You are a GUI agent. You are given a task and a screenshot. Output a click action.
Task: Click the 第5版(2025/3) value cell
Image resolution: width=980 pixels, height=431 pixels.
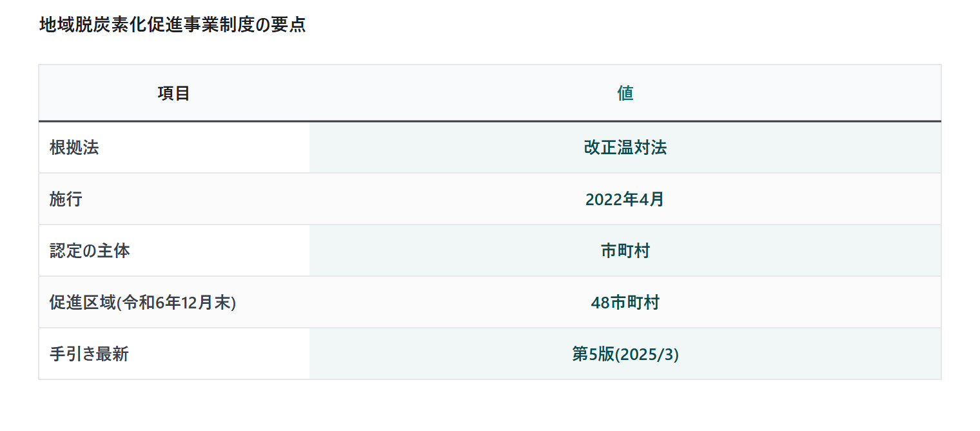[625, 354]
